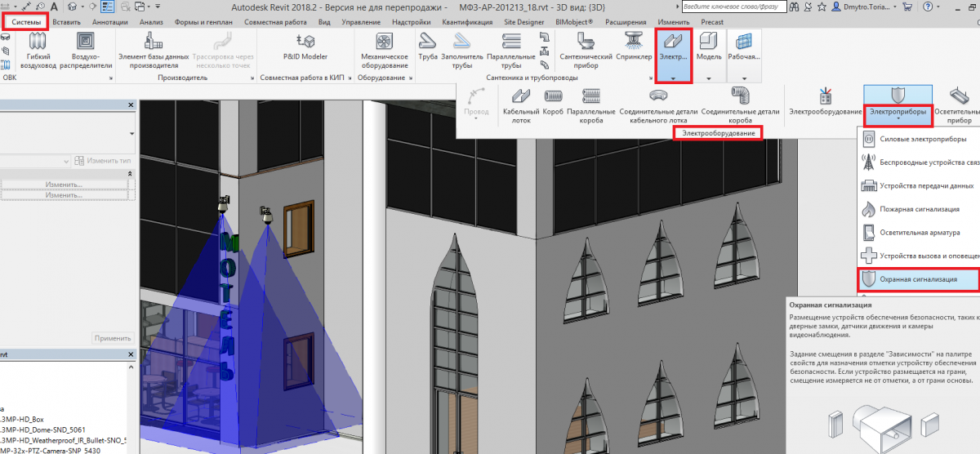The height and width of the screenshot is (454, 980).
Task: Select the Flexible Duct (Гибкий воздуховод) tool
Action: [38, 49]
